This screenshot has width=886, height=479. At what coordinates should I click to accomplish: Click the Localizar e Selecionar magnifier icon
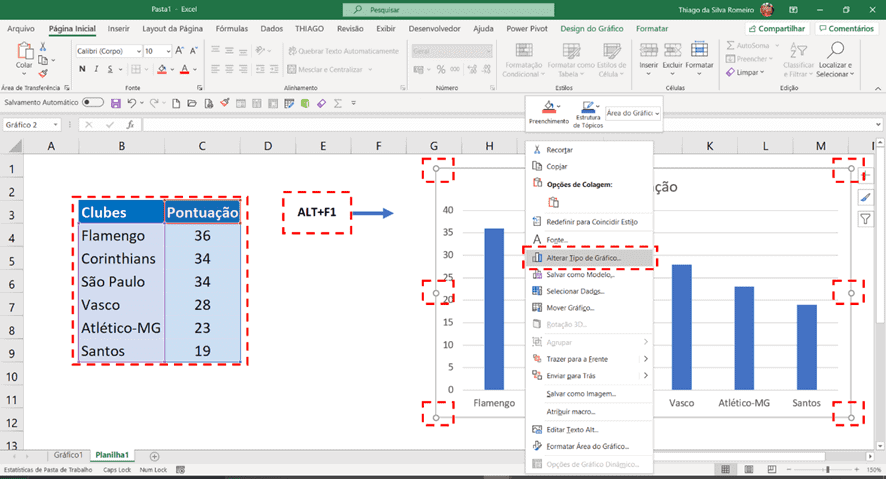[835, 50]
